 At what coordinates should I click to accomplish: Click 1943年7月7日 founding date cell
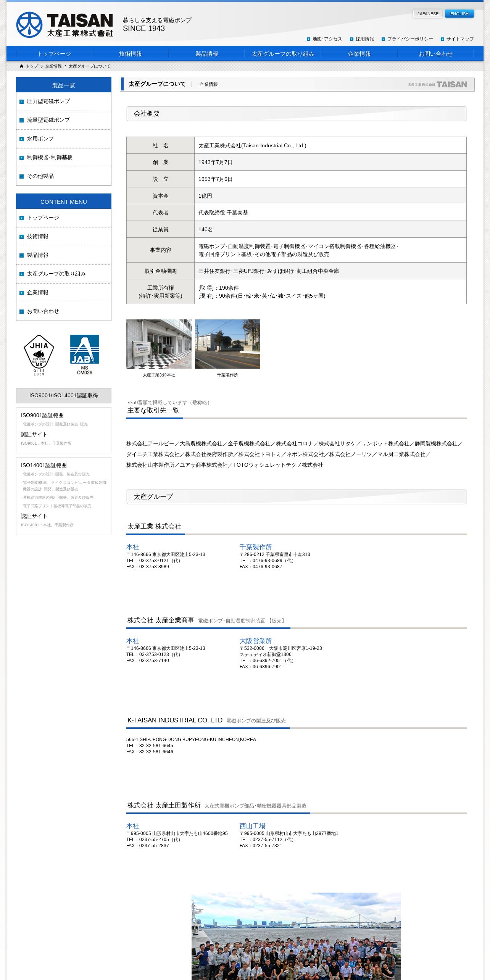(330, 162)
